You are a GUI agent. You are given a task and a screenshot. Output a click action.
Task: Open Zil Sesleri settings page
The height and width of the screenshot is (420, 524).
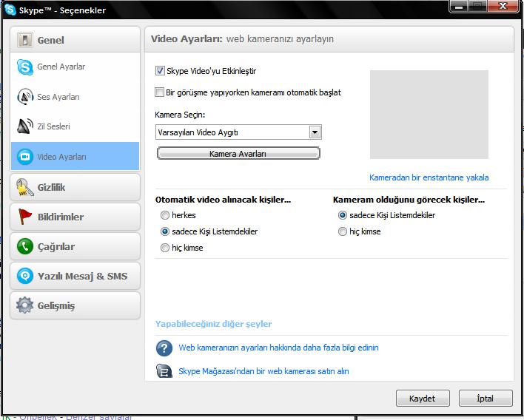pos(75,126)
